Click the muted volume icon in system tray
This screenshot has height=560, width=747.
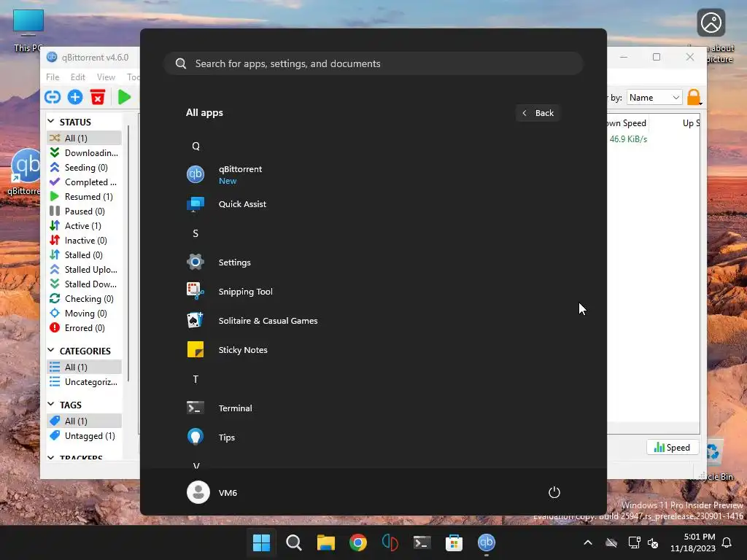point(653,542)
